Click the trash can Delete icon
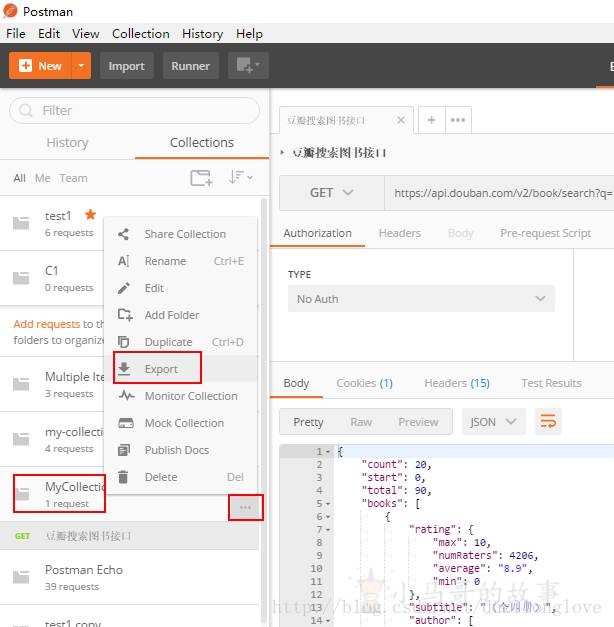The image size is (614, 627). pos(123,477)
